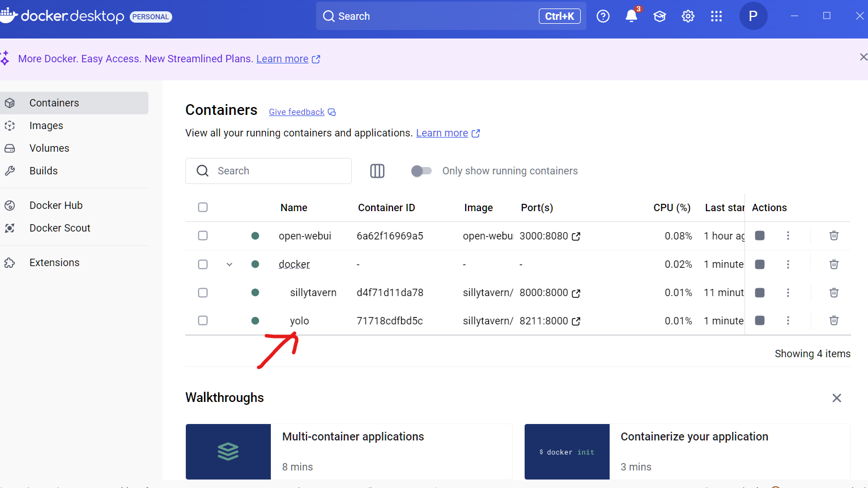The width and height of the screenshot is (868, 488).
Task: Open the notifications bell icon
Action: [x=631, y=16]
